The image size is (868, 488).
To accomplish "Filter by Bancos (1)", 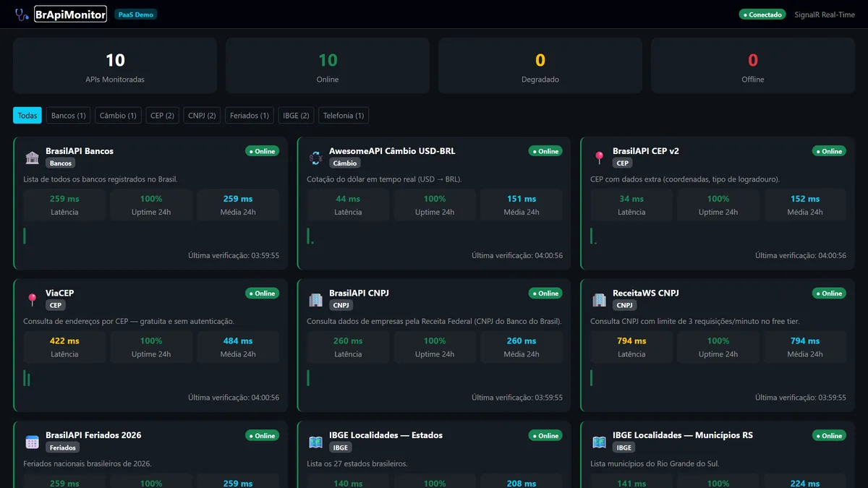I will tap(69, 116).
